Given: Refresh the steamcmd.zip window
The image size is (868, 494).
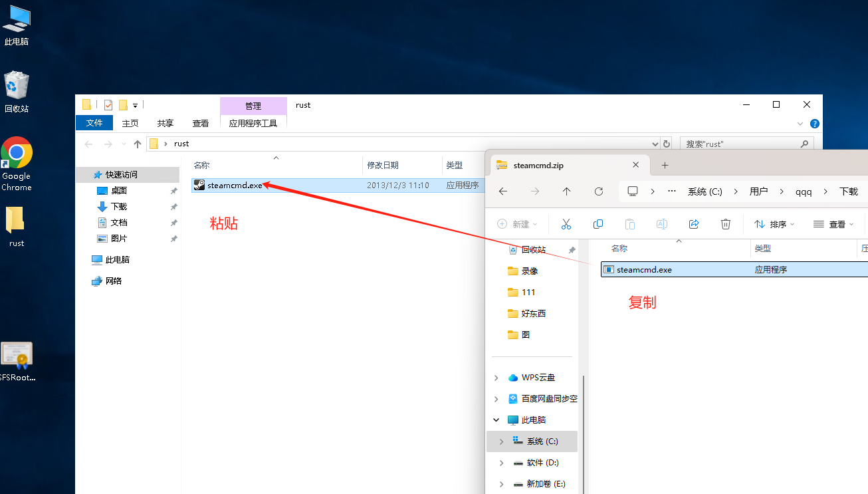Looking at the screenshot, I should (599, 191).
